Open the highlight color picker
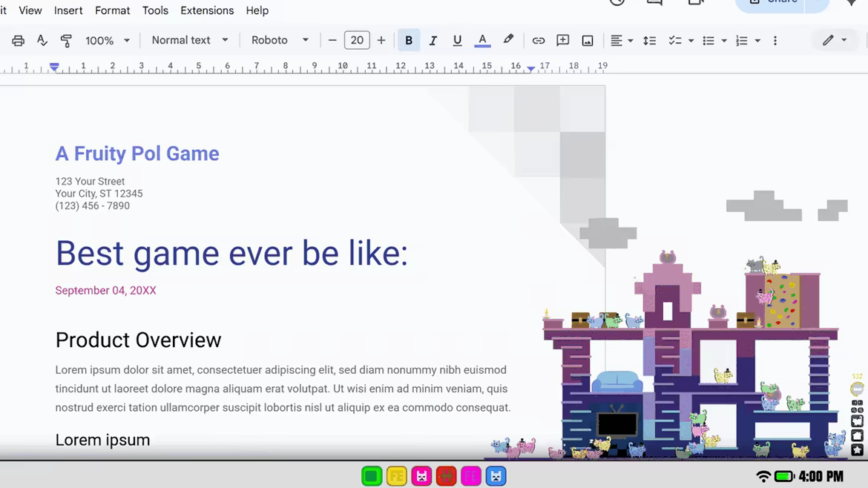This screenshot has width=868, height=488. click(507, 40)
